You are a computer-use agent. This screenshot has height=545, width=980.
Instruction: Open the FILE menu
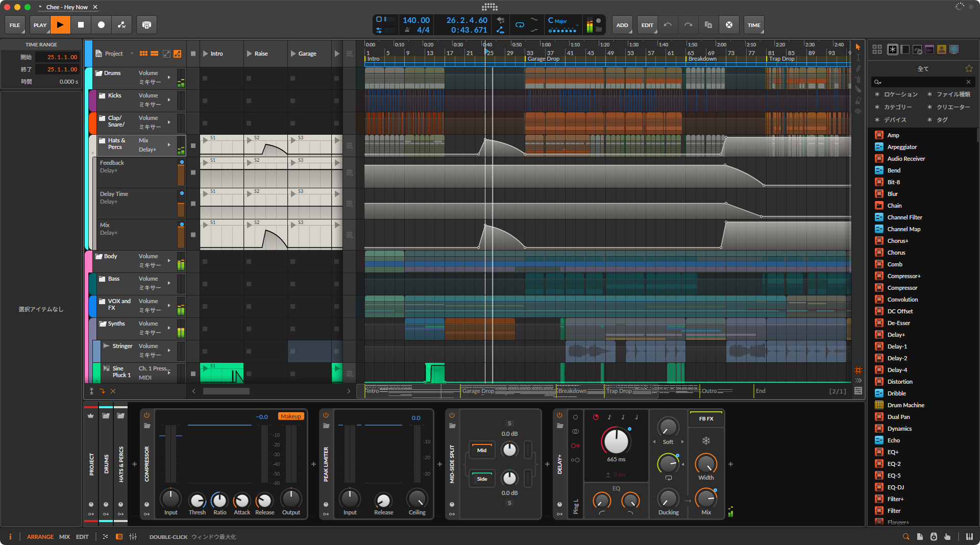[x=15, y=25]
